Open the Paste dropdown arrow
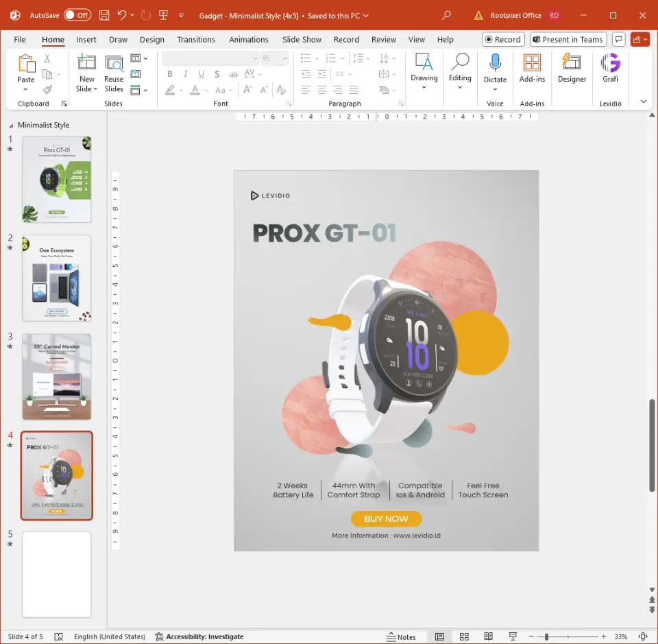Viewport: 658px width, 644px height. click(25, 89)
